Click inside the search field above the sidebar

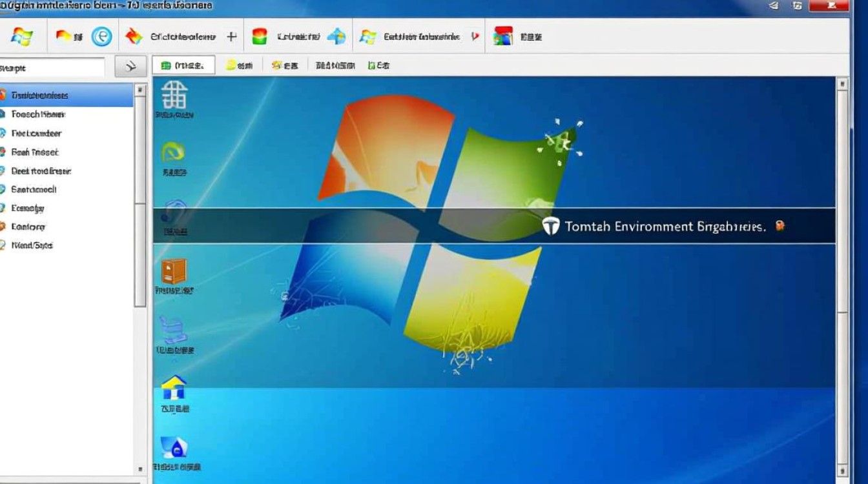click(x=52, y=68)
